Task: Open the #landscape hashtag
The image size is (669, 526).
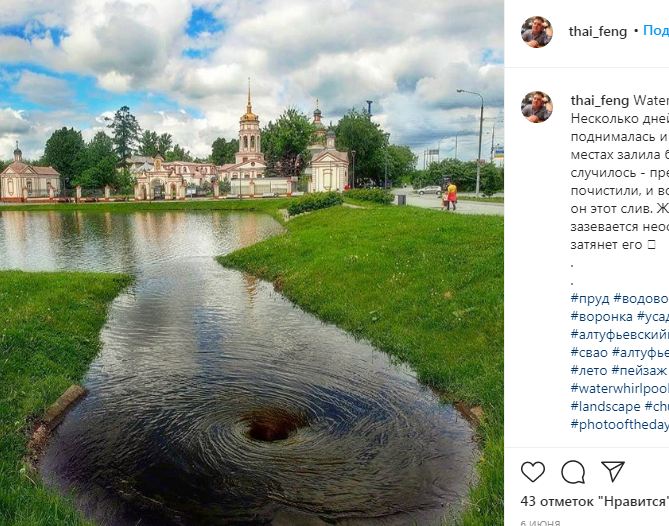Action: click(x=605, y=406)
